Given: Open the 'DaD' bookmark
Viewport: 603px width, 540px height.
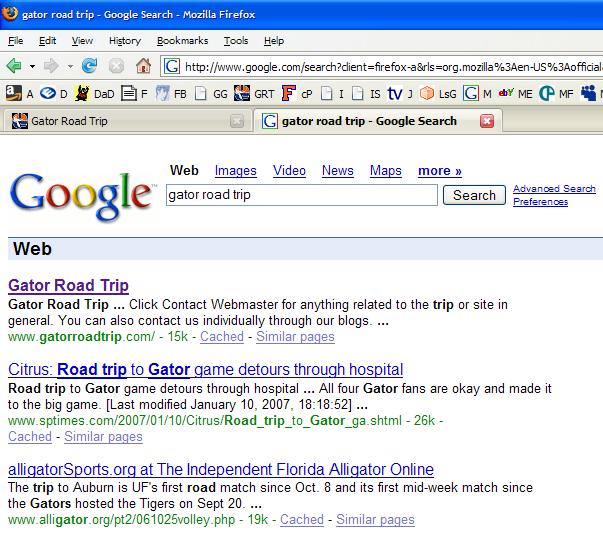Looking at the screenshot, I should pyautogui.click(x=94, y=93).
